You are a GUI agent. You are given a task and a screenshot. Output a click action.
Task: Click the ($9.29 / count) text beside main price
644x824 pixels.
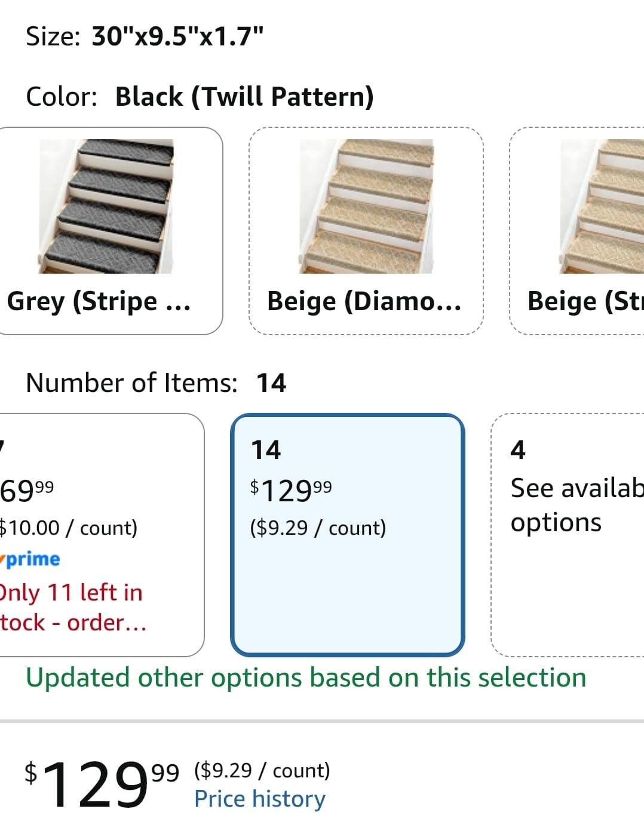point(262,770)
